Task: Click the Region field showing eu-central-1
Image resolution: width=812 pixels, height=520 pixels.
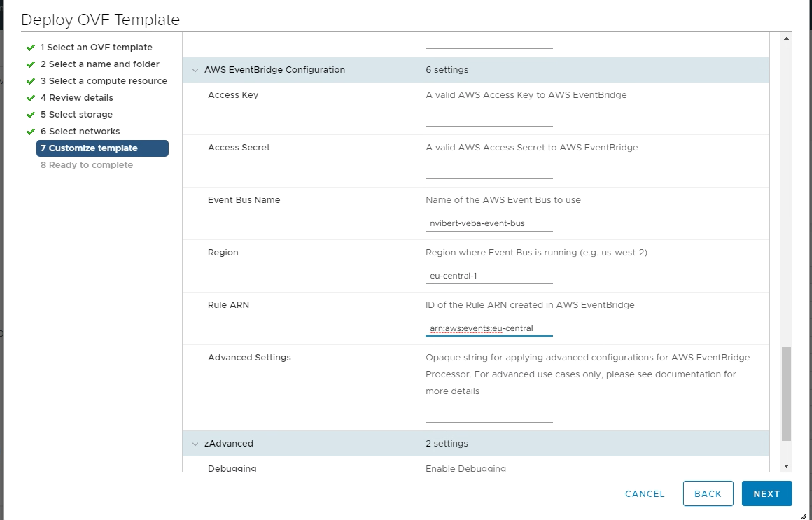Action: (489, 276)
